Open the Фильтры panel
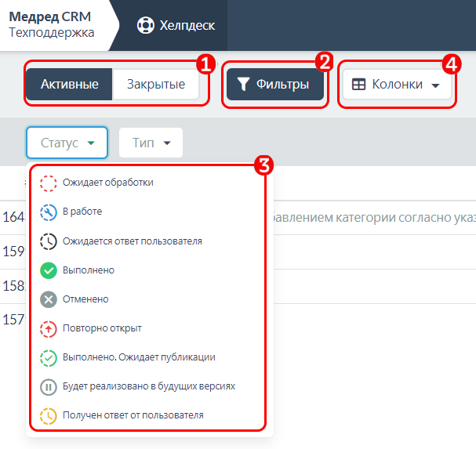Viewport: 476px width, 449px height. click(275, 84)
